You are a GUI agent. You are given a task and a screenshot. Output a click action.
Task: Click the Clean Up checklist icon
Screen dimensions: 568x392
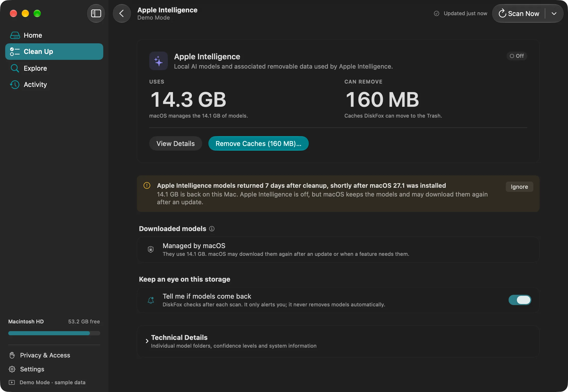[15, 52]
